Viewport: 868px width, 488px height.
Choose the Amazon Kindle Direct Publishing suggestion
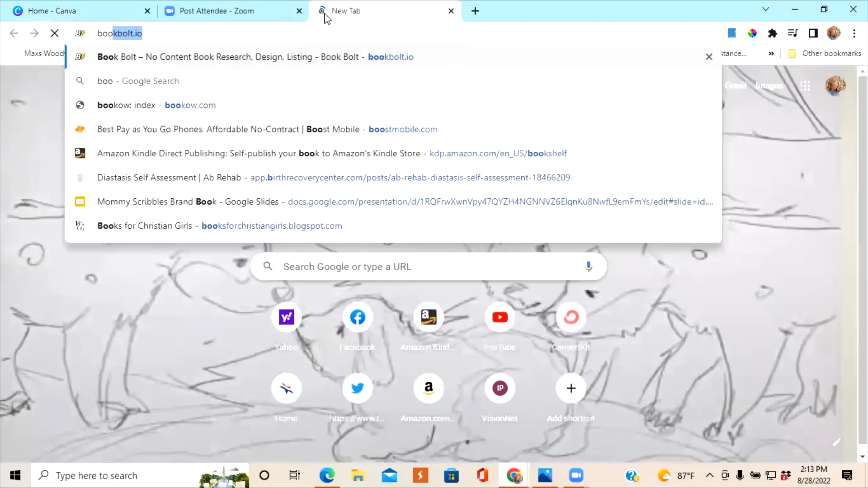393,153
